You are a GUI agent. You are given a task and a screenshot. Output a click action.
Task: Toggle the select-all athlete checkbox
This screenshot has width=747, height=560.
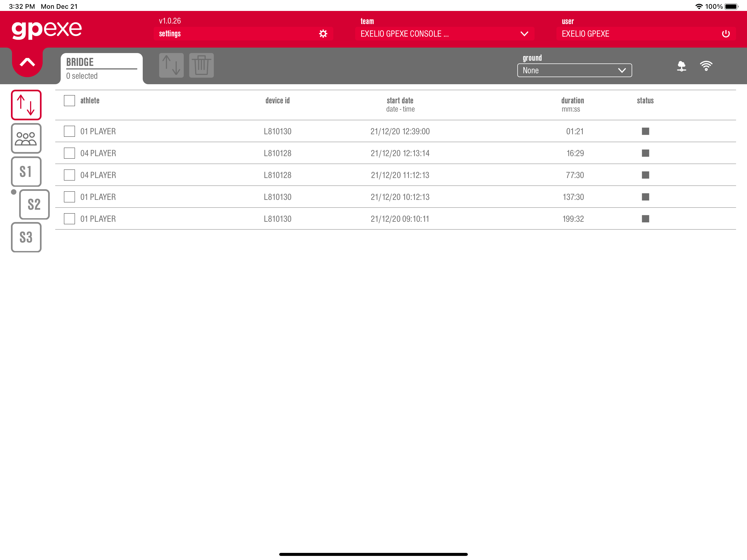click(69, 101)
